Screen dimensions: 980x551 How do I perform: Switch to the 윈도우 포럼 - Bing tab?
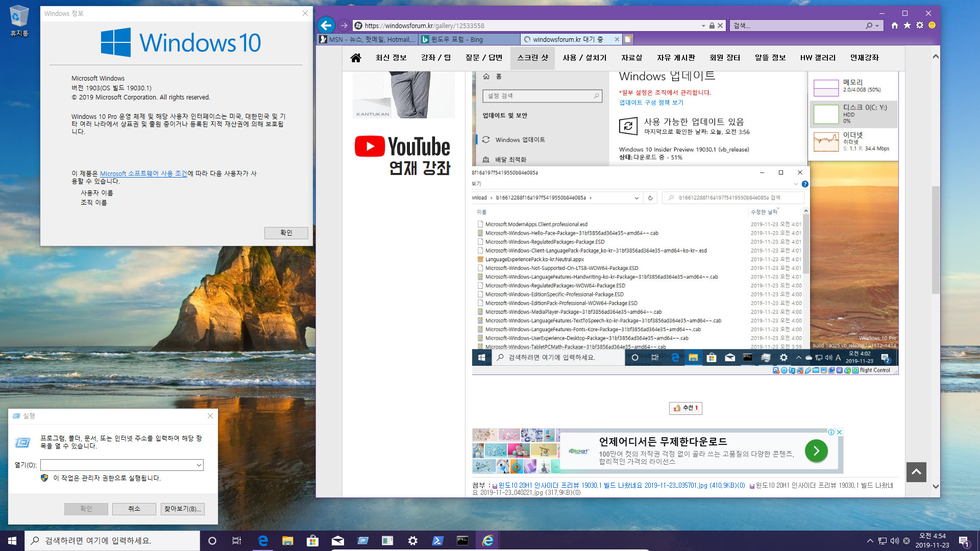click(469, 39)
